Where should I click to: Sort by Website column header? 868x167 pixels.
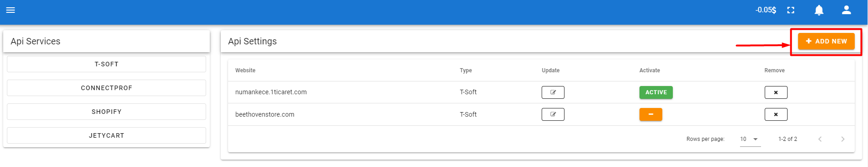pos(245,70)
